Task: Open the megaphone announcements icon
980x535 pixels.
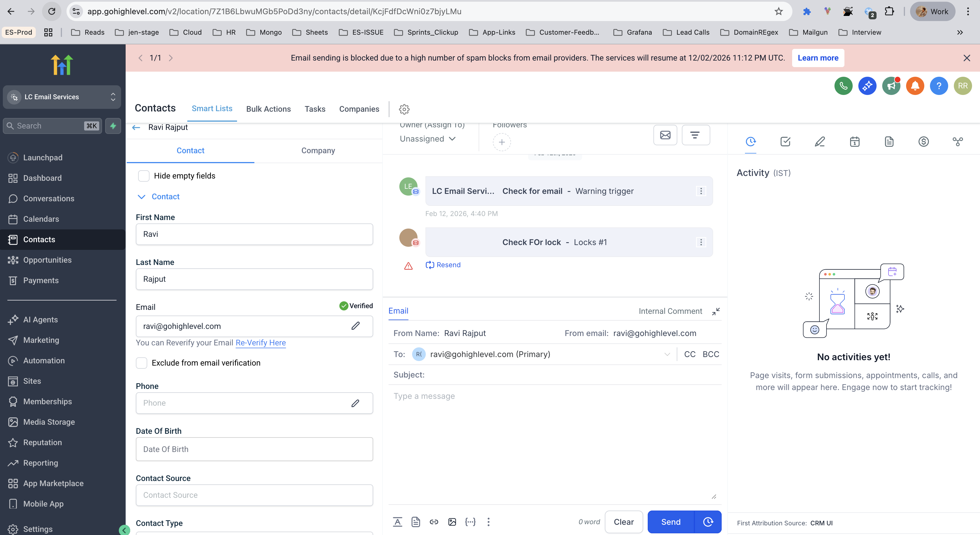Action: (891, 86)
